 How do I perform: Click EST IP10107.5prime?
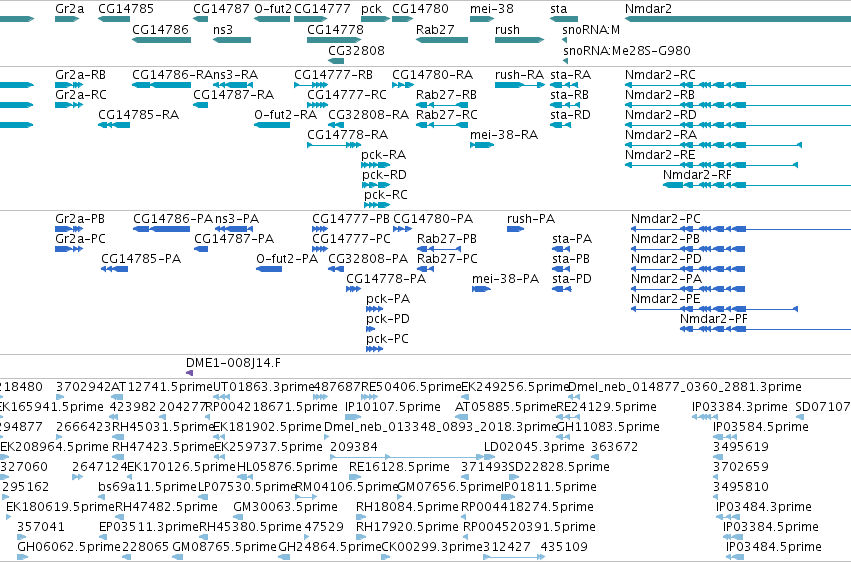[x=353, y=417]
